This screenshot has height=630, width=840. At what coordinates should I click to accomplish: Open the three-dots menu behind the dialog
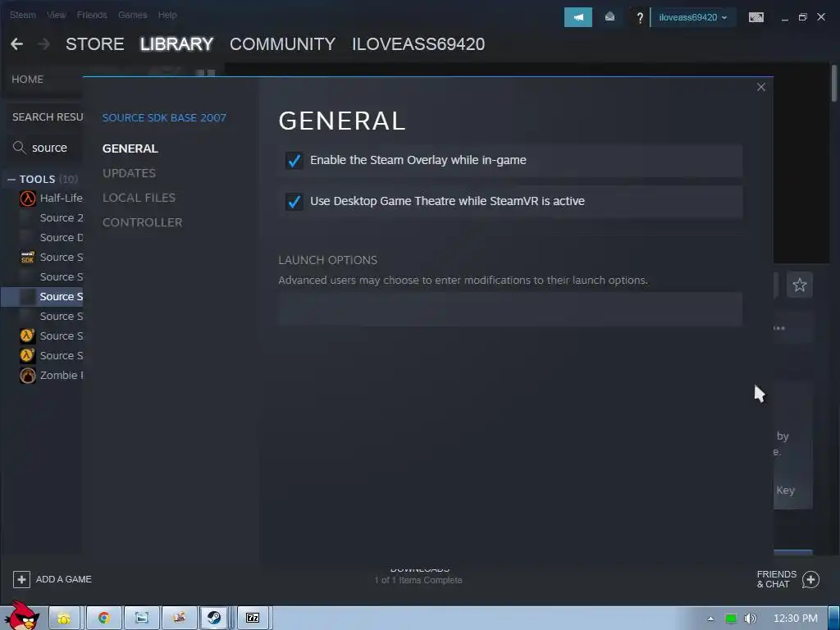tap(779, 328)
